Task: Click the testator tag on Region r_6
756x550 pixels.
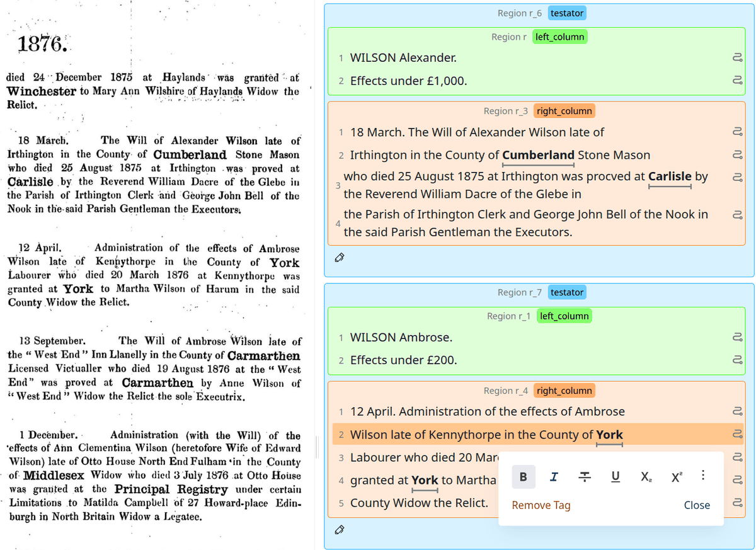Action: pos(567,13)
